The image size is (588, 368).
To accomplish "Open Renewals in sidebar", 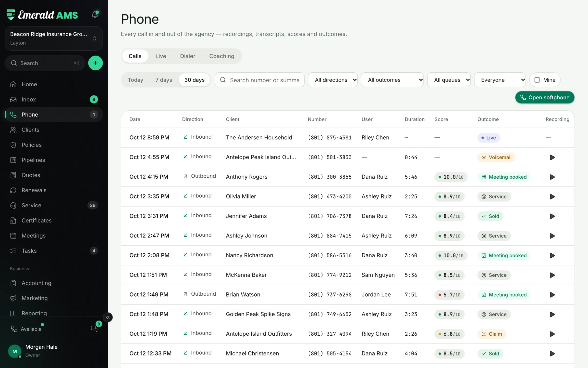I will (x=54, y=190).
